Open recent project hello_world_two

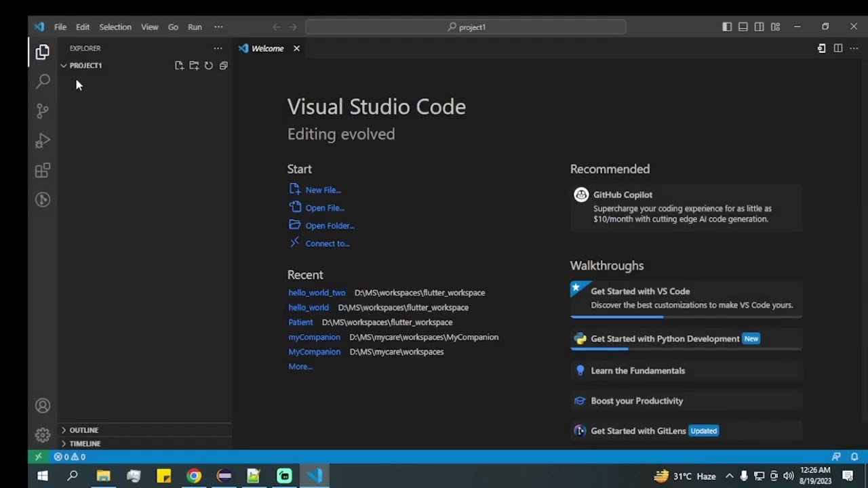click(x=317, y=293)
